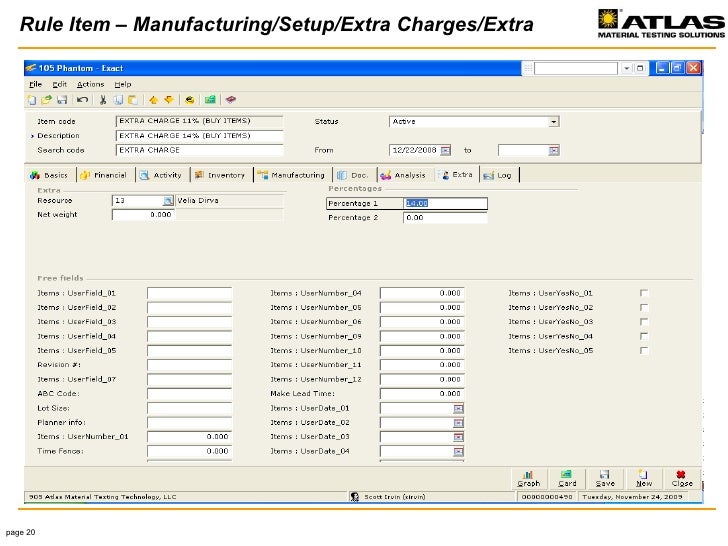728x546 pixels.
Task: Click the green card toolbar icon
Action: point(210,100)
